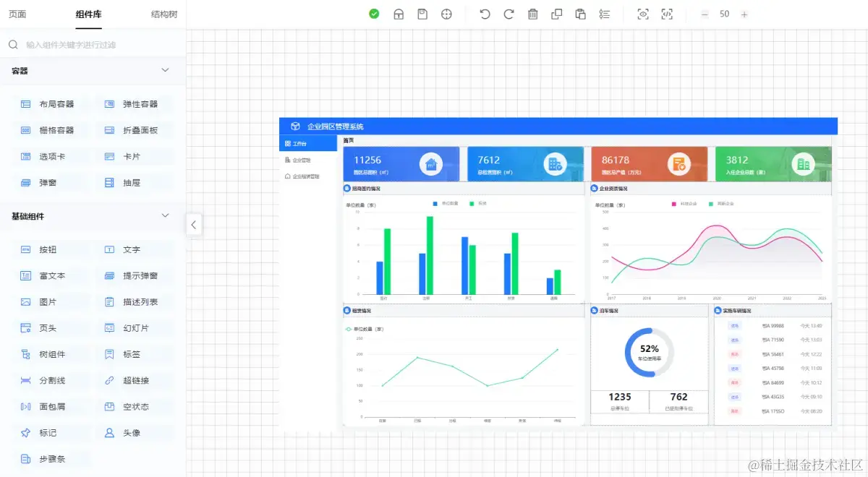
Task: Delete with the trash can icon
Action: click(x=532, y=14)
